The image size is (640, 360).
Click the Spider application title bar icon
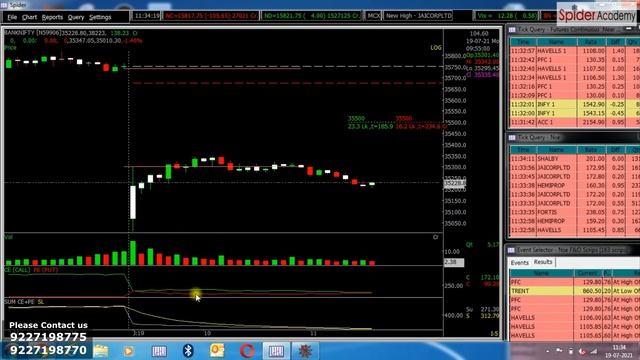coord(4,5)
